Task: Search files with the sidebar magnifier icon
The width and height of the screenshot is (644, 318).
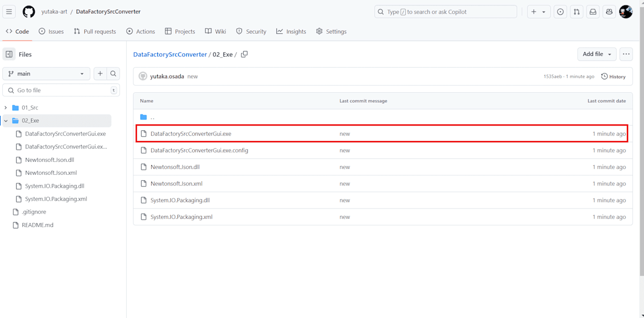Action: (x=113, y=73)
